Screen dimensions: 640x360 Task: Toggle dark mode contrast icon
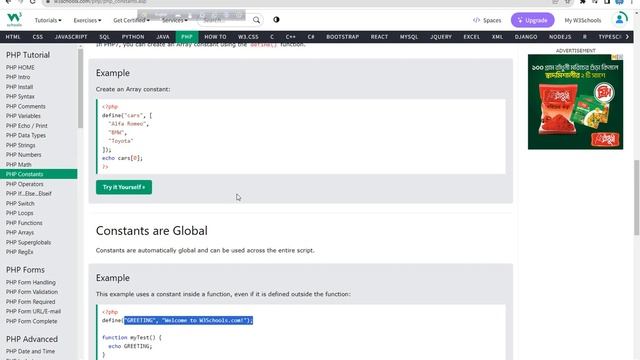[276, 20]
